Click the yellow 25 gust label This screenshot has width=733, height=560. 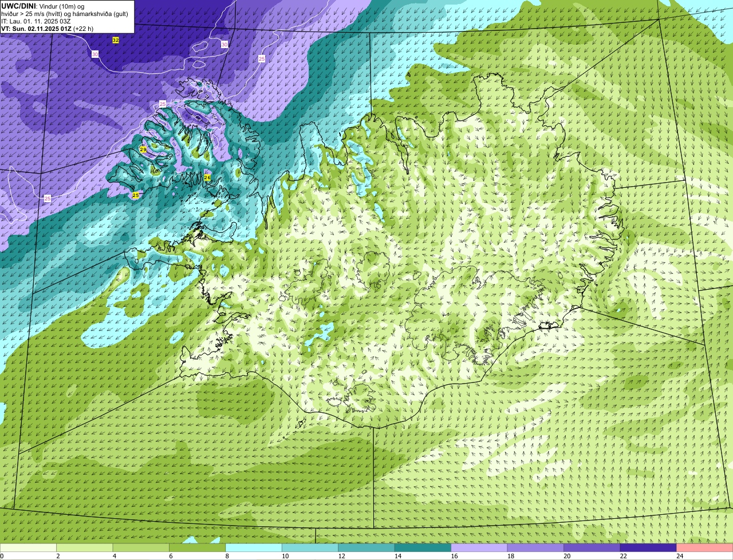(136, 195)
